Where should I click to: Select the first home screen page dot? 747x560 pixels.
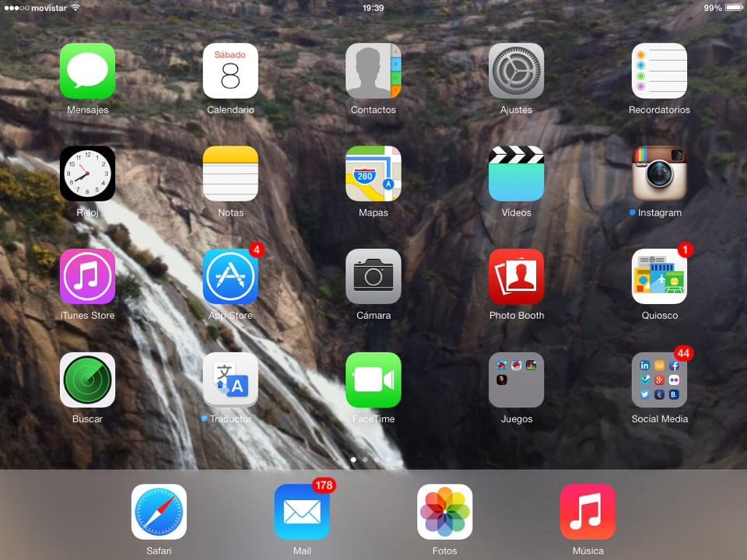click(x=353, y=460)
